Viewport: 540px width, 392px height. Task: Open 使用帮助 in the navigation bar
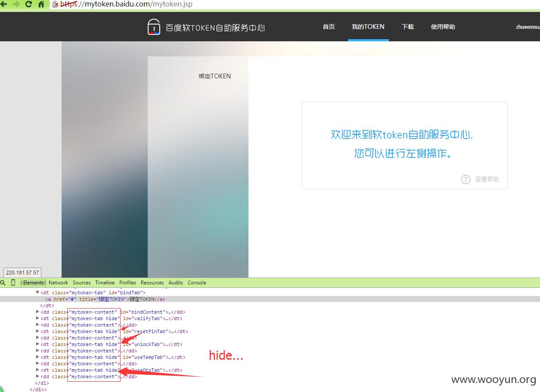(x=443, y=27)
